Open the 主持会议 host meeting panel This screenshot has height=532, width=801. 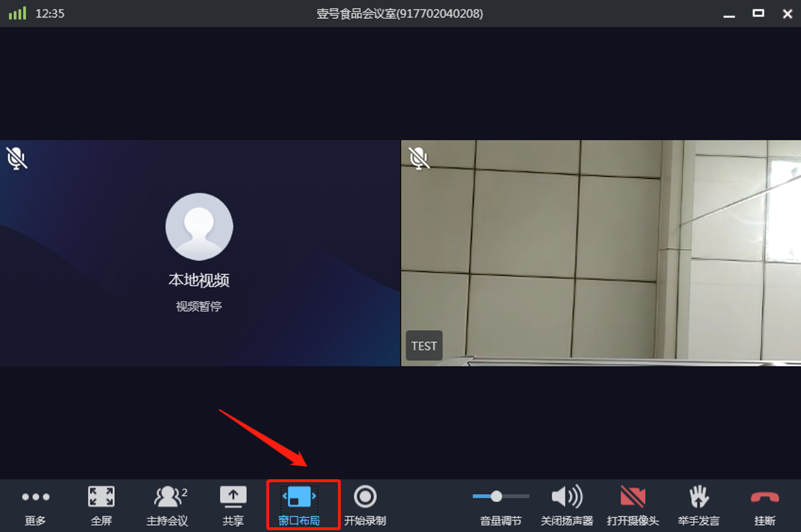[168, 504]
